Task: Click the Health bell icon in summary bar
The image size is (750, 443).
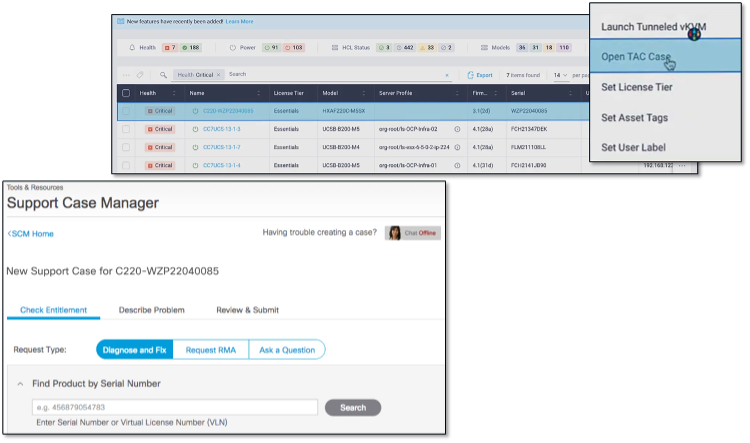Action: tap(133, 47)
